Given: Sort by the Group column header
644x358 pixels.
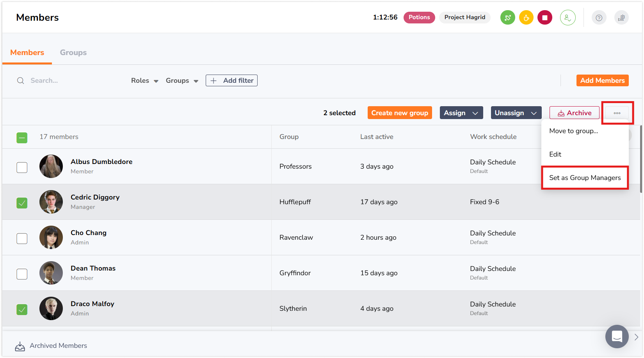Looking at the screenshot, I should tap(289, 137).
